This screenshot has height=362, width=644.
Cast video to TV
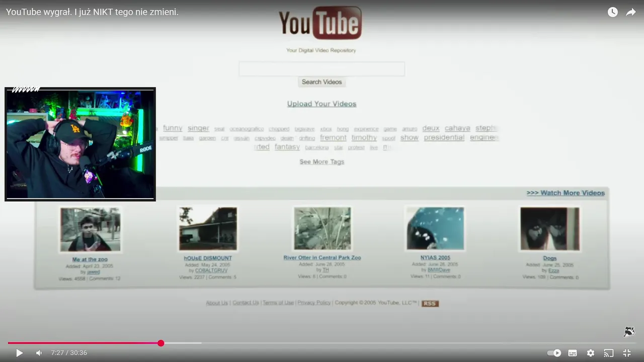609,353
